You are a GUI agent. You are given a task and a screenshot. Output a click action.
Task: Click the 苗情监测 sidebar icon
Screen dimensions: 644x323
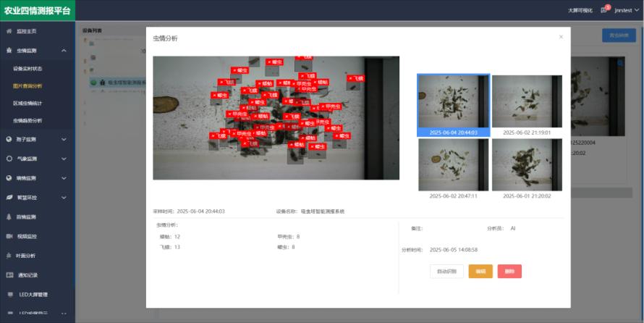coord(9,217)
